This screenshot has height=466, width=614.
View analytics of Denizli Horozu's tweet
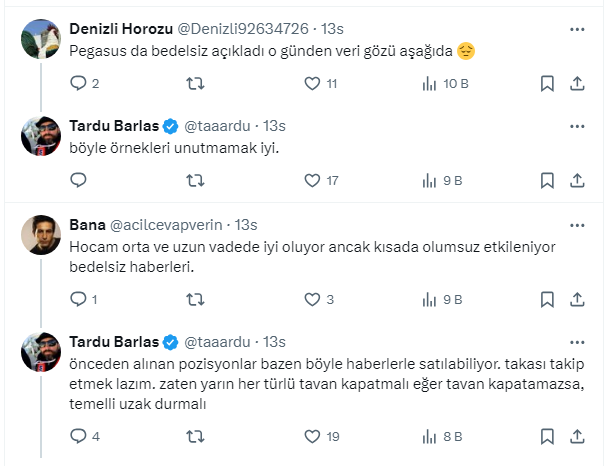pos(428,85)
